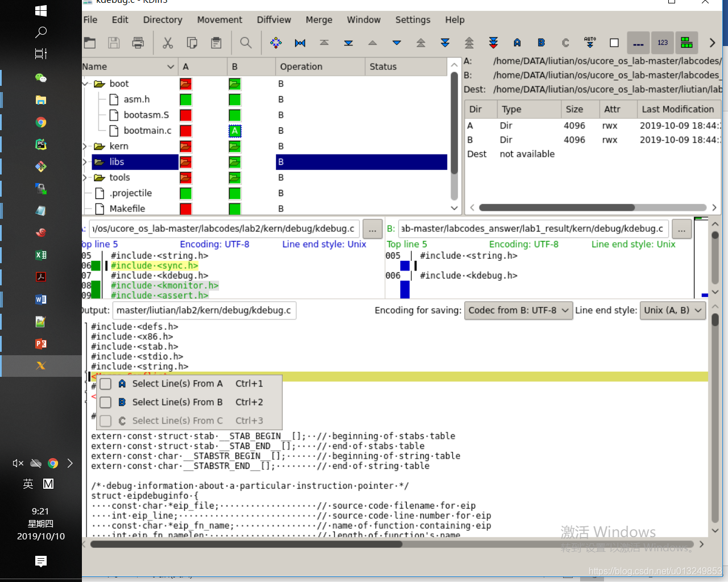Open Line end style Unix dropdown
The height and width of the screenshot is (582, 728).
coord(673,310)
